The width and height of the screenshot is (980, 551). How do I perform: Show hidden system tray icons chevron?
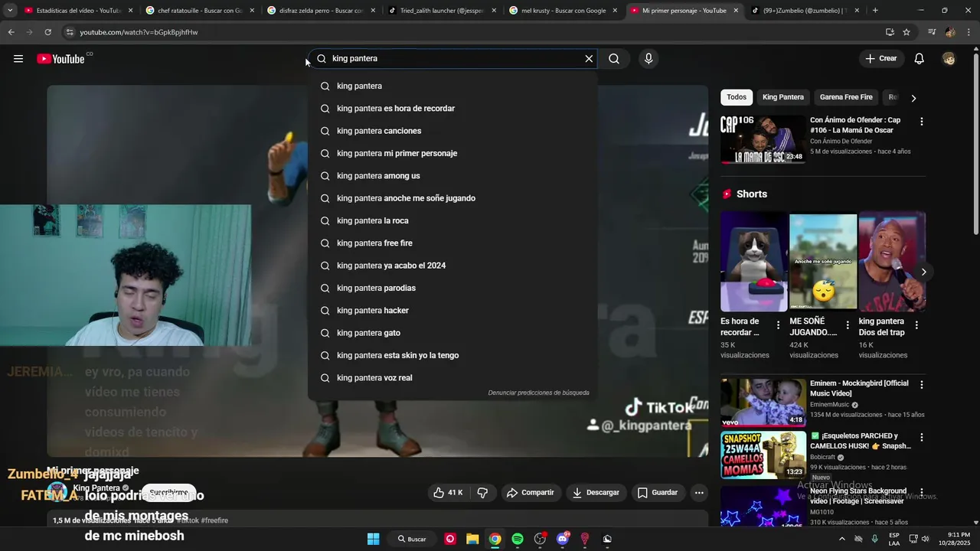(841, 539)
